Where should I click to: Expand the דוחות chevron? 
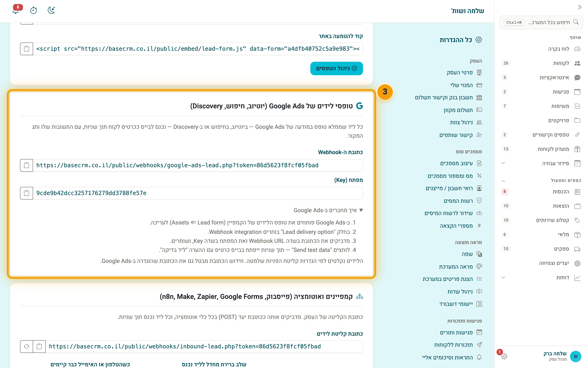[x=503, y=278]
